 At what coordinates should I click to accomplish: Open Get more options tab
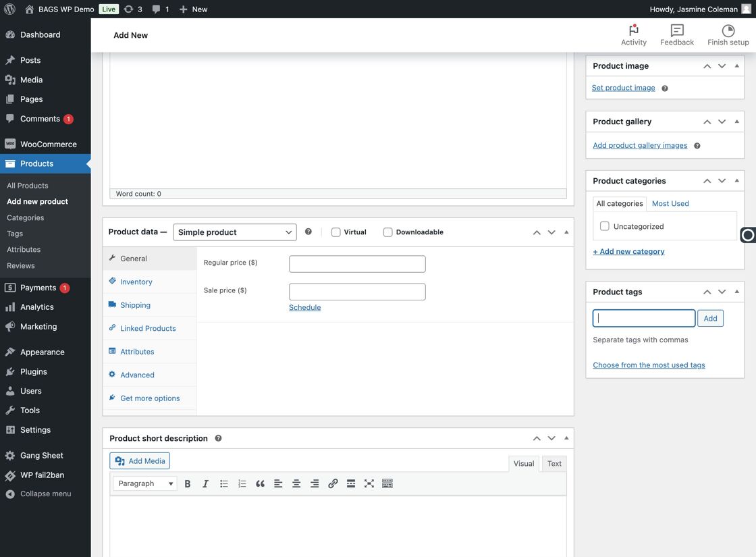(x=150, y=398)
